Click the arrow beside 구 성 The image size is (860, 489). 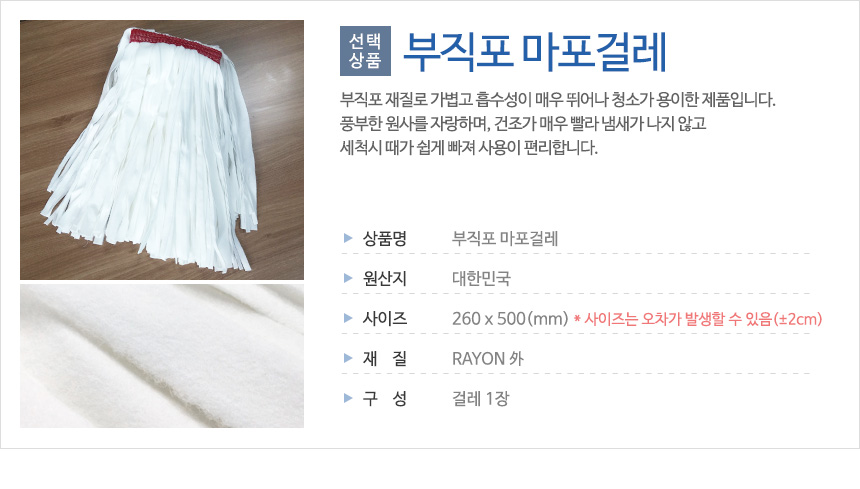[x=348, y=398]
